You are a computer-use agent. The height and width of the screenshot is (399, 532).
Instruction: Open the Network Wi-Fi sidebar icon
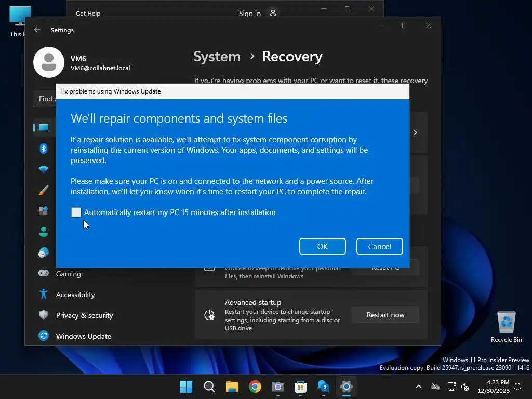[44, 169]
